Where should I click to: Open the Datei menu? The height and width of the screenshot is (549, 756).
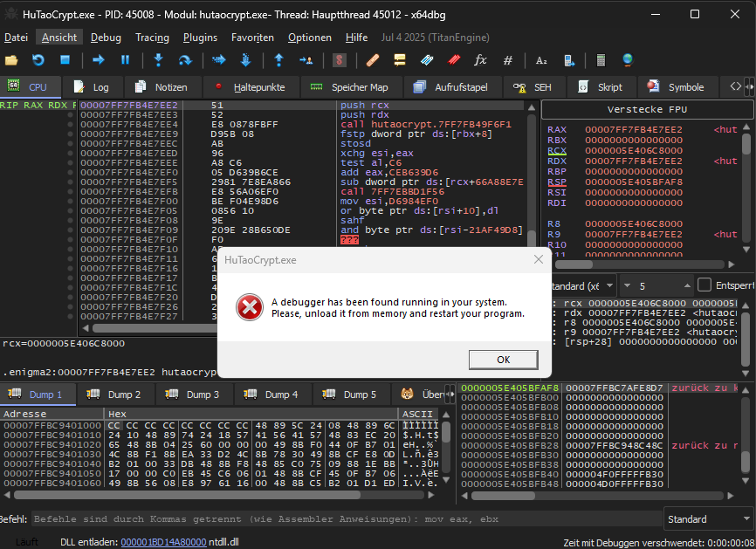[16, 38]
